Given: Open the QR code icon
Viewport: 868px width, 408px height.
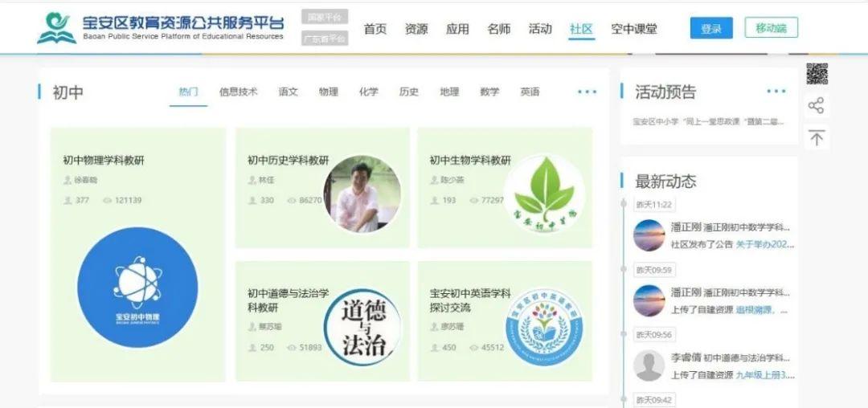Looking at the screenshot, I should click(x=817, y=74).
